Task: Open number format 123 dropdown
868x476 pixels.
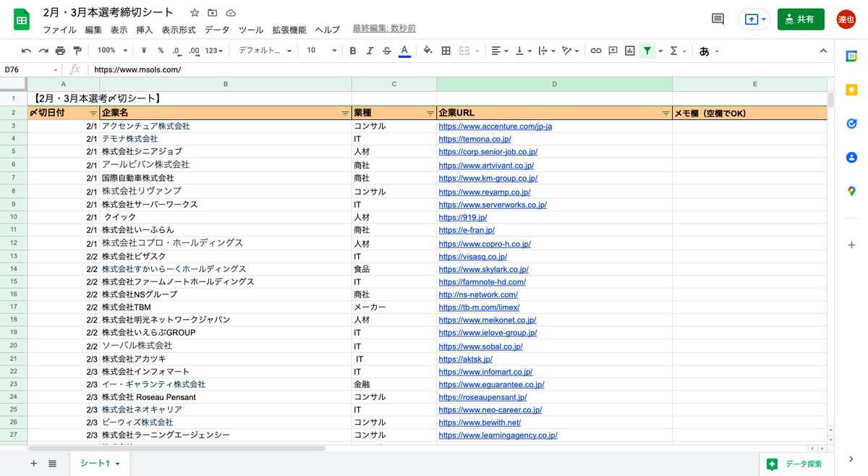Action: pyautogui.click(x=214, y=51)
